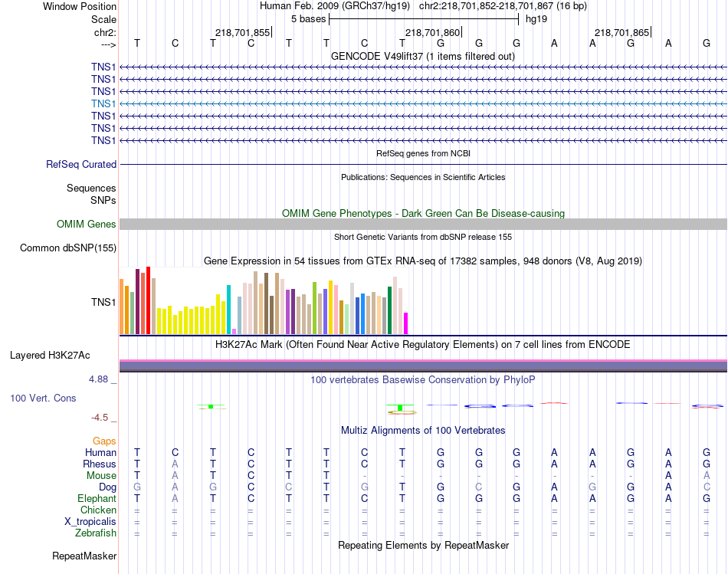
Task: Click the magenta last bar in GTEx chart
Action: tap(405, 323)
